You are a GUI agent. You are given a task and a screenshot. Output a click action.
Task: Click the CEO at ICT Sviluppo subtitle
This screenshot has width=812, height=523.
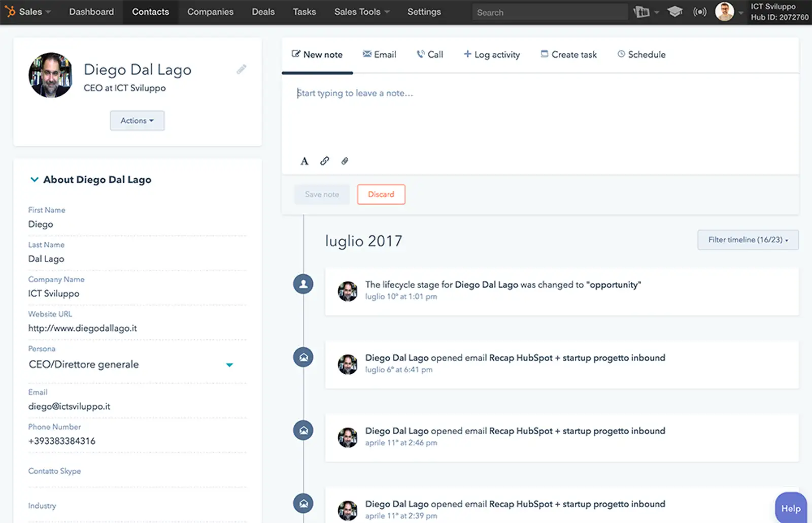[x=125, y=88]
